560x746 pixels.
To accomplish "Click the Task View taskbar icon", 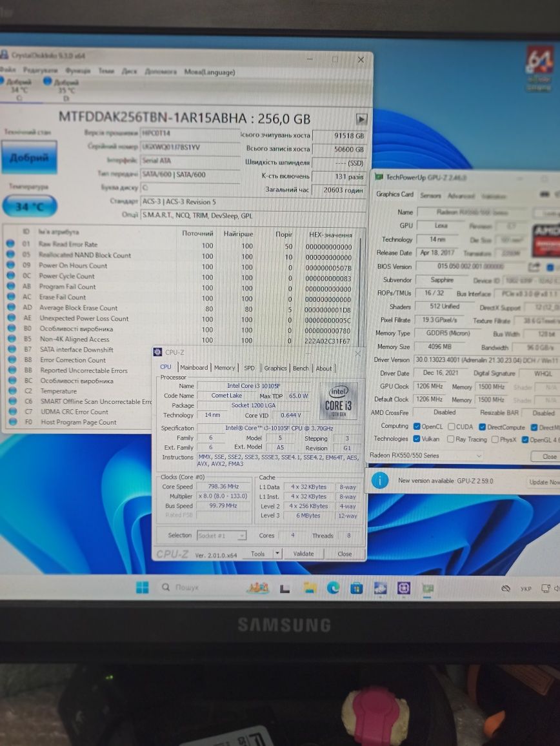I will click(x=285, y=589).
